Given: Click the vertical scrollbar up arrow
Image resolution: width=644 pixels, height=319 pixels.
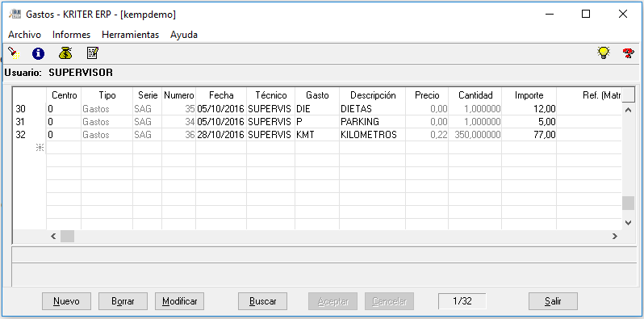Looking at the screenshot, I should coord(628,110).
